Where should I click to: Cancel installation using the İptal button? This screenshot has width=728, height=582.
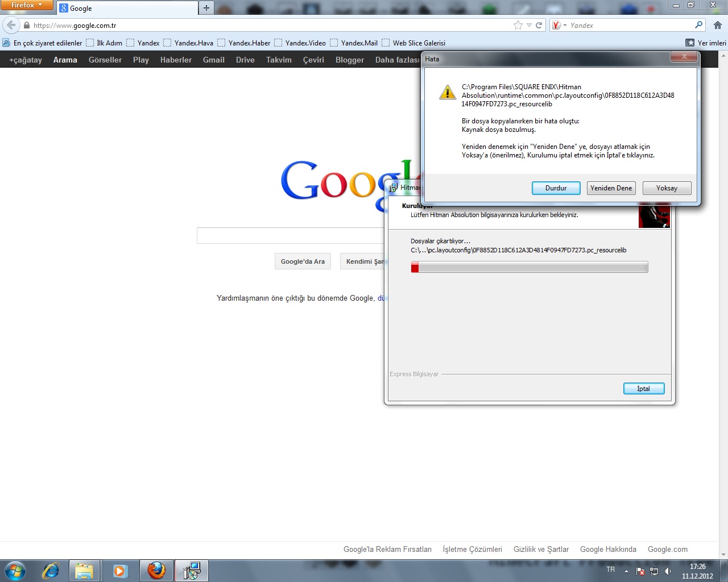click(x=643, y=389)
